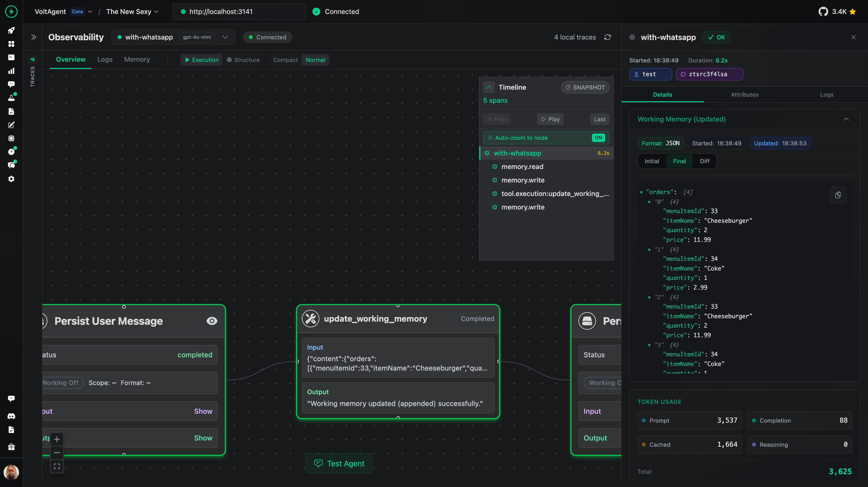Image resolution: width=868 pixels, height=487 pixels.
Task: Open the with-whatsapp agent dropdown
Action: [x=225, y=37]
